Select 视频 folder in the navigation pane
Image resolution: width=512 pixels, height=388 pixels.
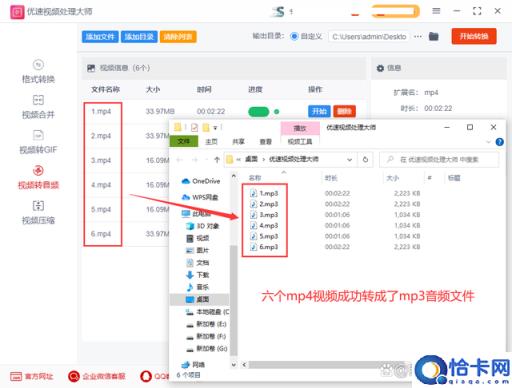(198, 238)
